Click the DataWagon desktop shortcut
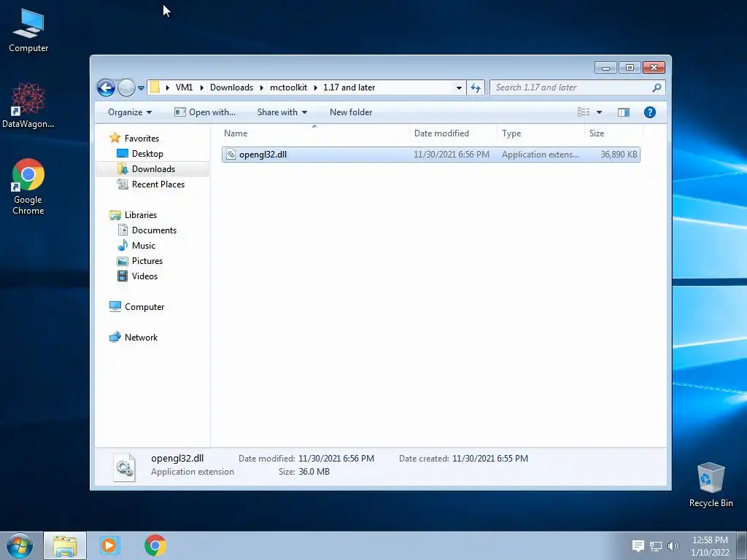Viewport: 747px width, 560px height. pos(28,105)
